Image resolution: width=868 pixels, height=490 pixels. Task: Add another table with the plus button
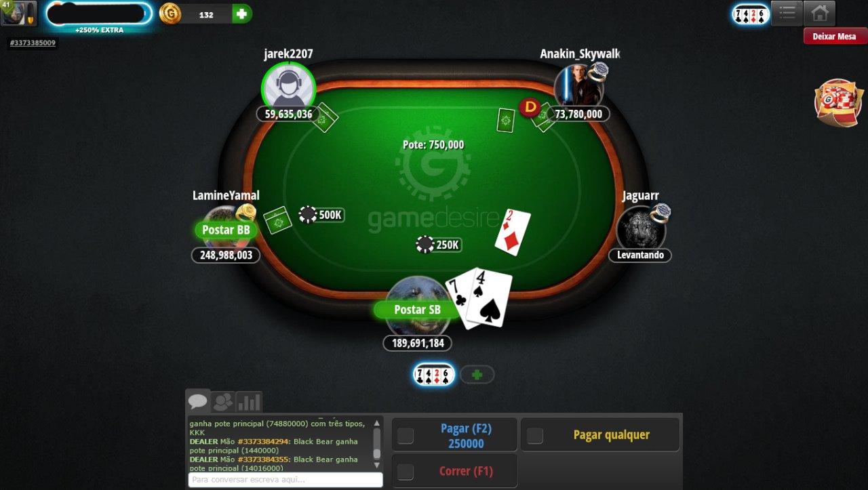(x=477, y=374)
